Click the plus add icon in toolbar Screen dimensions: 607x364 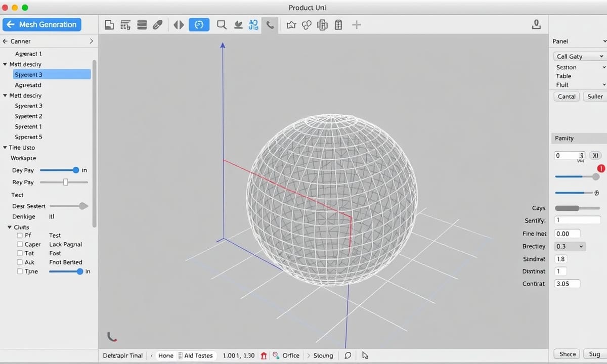coord(357,25)
